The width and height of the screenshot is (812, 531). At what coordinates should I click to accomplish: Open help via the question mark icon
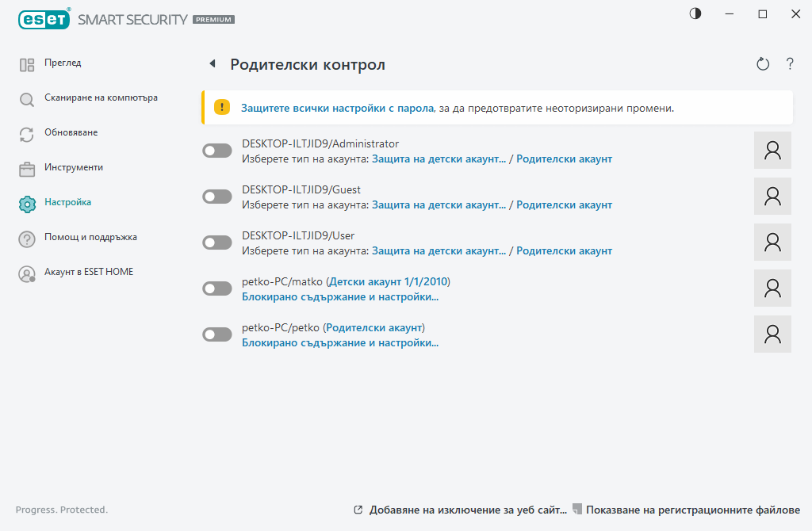point(790,63)
